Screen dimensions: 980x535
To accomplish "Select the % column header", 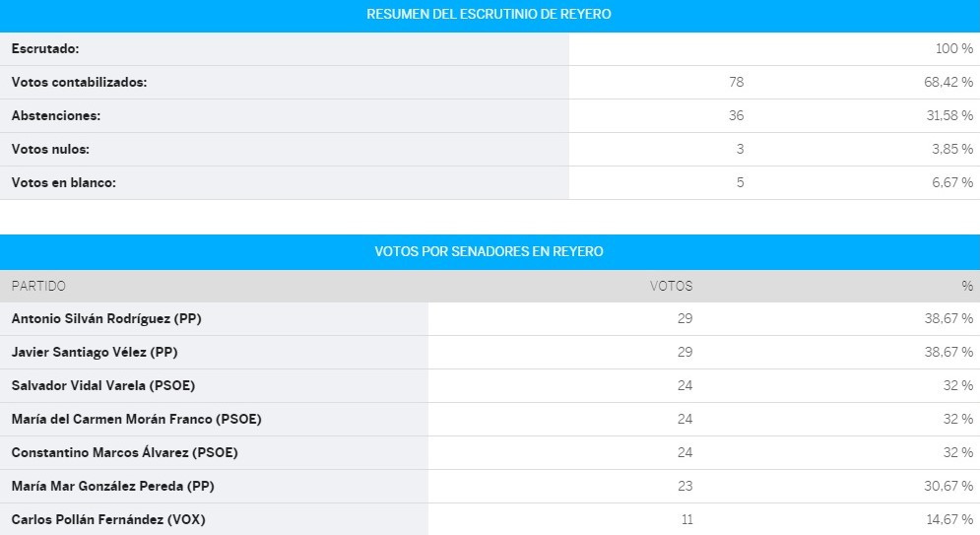I will pyautogui.click(x=967, y=286).
